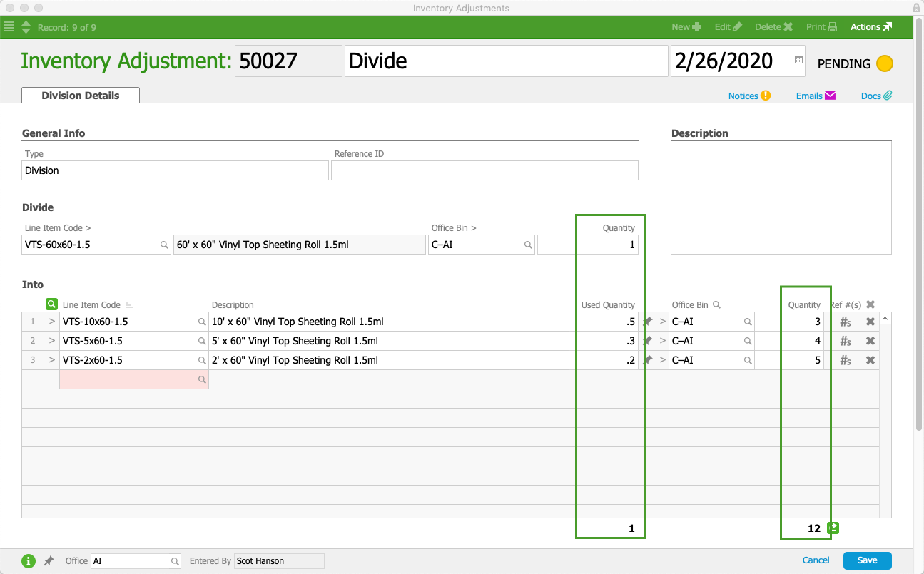Toggle the pin on VTS-10x60-1.5 row

tap(647, 322)
